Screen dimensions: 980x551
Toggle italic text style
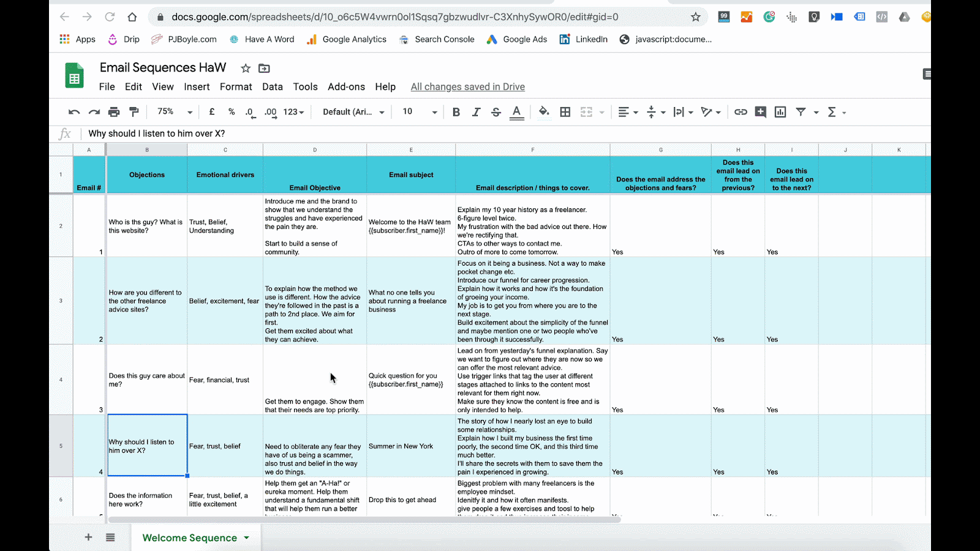[476, 112]
